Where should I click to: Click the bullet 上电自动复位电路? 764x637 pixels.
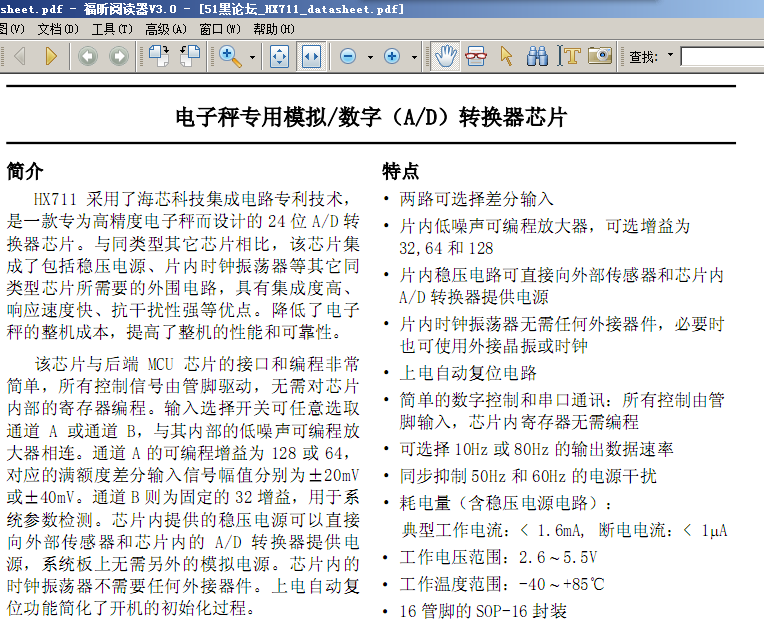coord(468,373)
